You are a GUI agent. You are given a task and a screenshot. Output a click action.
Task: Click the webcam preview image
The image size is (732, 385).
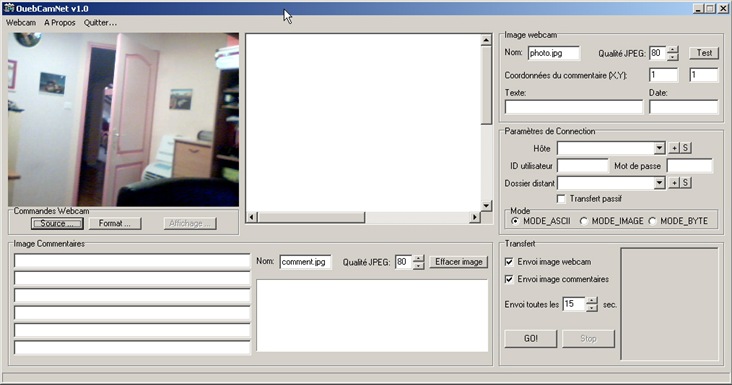pyautogui.click(x=123, y=119)
